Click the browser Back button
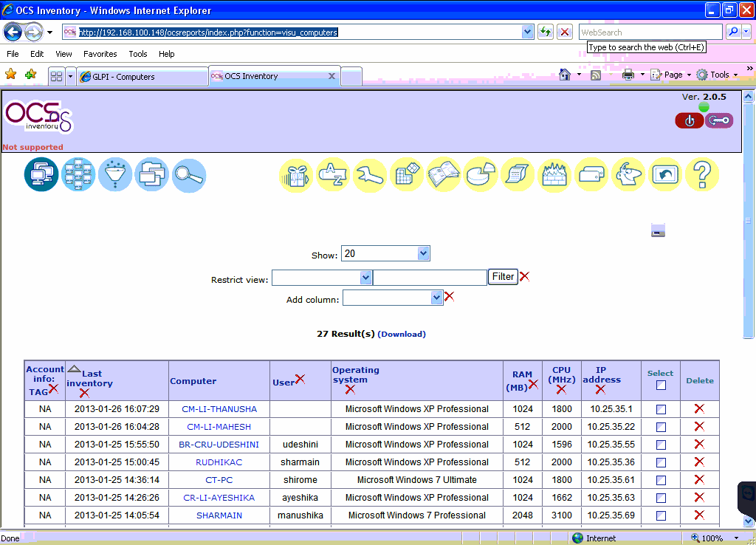This screenshot has height=545, width=756. point(13,32)
